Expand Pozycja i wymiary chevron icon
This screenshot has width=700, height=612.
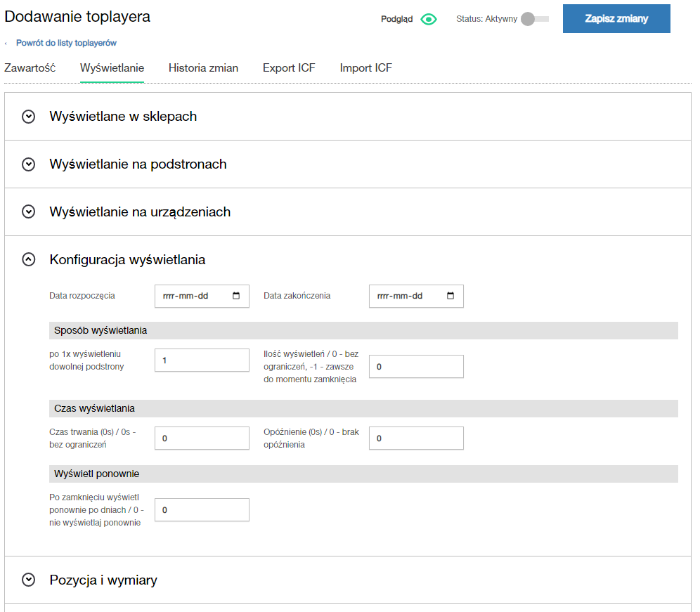tap(29, 580)
